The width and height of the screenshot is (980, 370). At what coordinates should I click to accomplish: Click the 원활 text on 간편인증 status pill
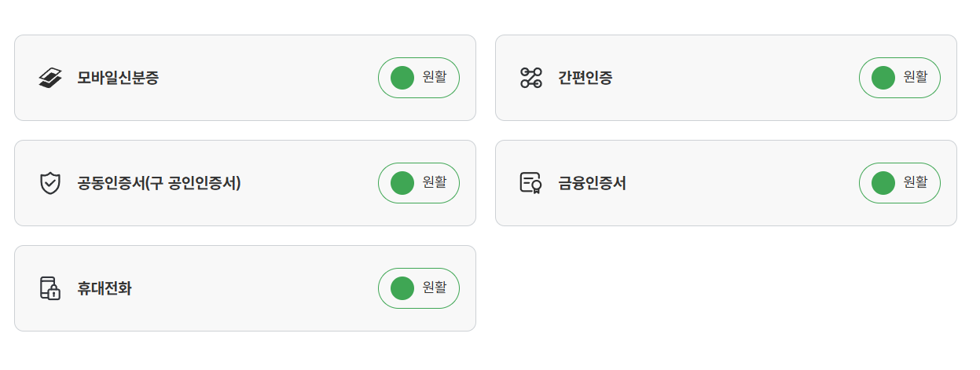click(x=916, y=77)
